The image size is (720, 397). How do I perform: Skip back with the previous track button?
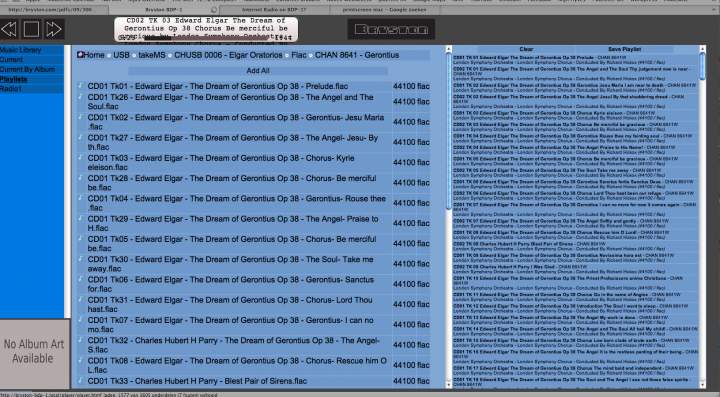point(9,29)
